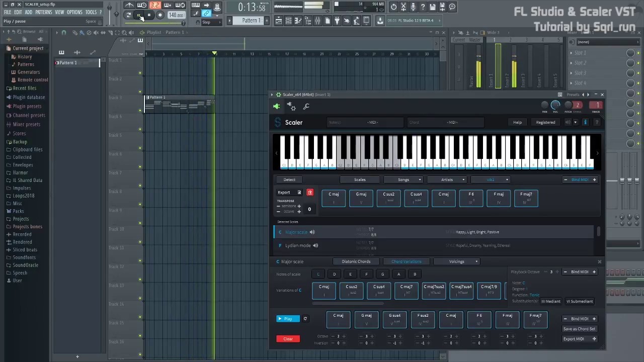The width and height of the screenshot is (644, 362).
Task: Adjust the VOL knob in Scaler wrapper
Action: point(555,105)
